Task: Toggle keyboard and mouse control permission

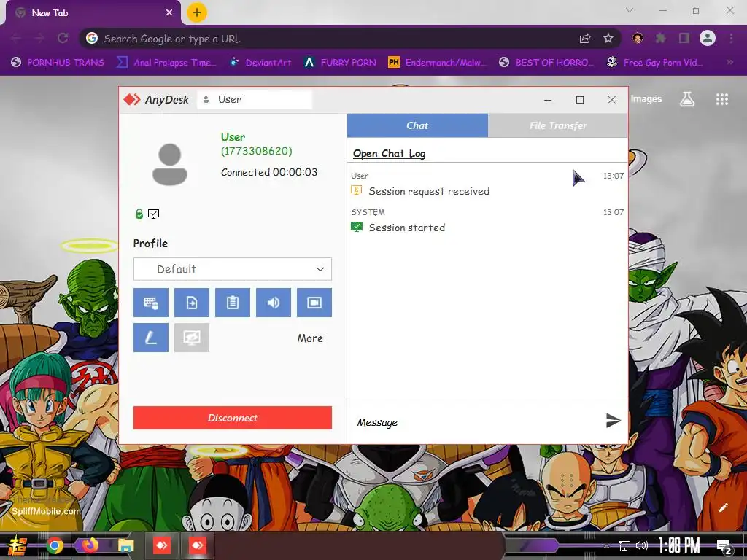Action: coord(150,303)
